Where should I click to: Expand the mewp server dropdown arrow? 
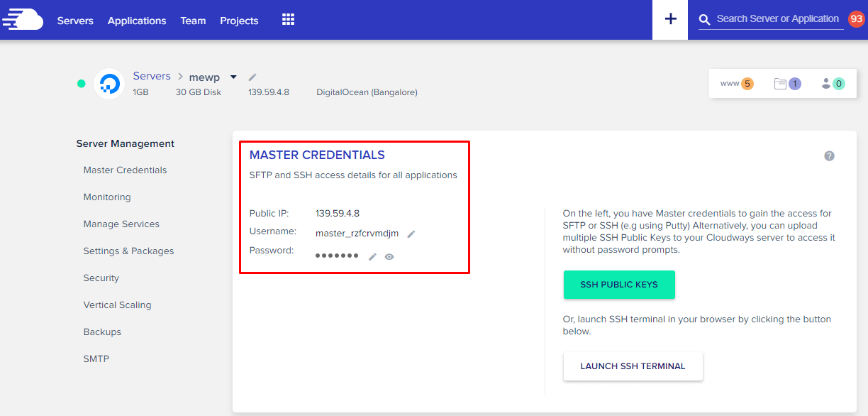point(233,77)
